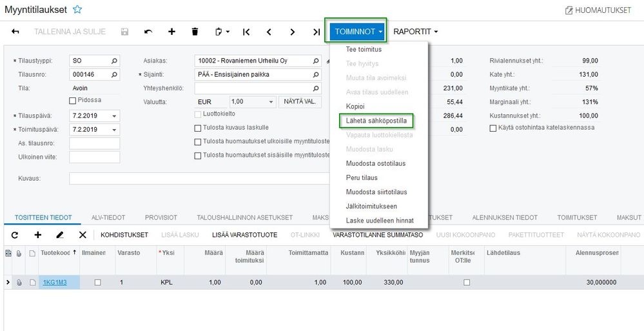This screenshot has width=644, height=331.
Task: Go to next record icon
Action: click(x=293, y=32)
